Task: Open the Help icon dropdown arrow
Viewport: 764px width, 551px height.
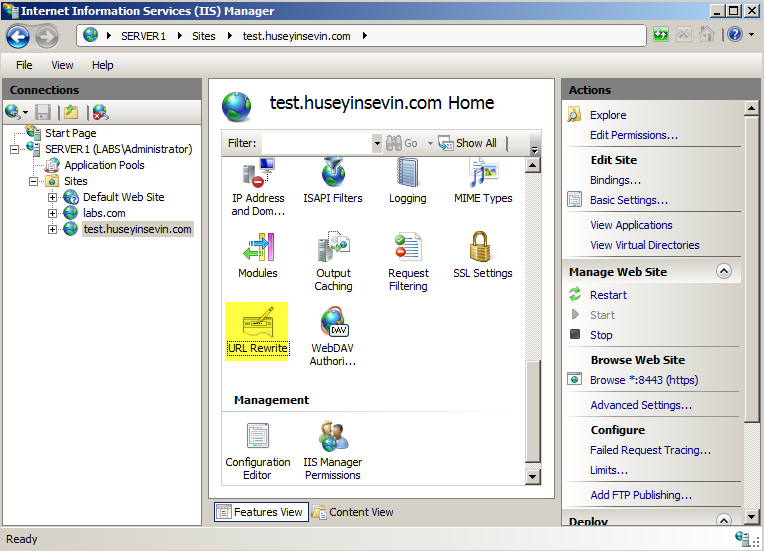Action: tap(751, 35)
